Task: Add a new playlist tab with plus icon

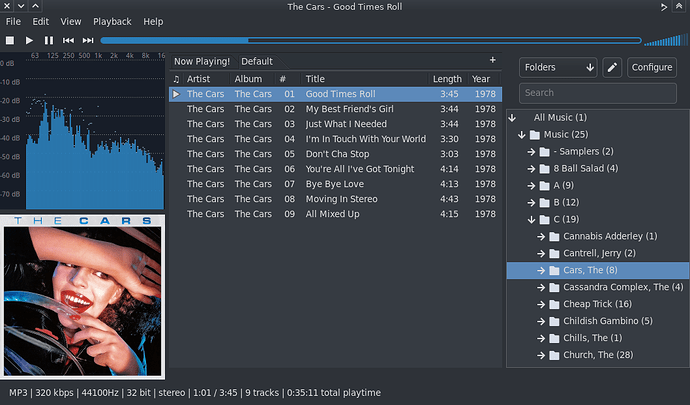Action: [x=492, y=59]
